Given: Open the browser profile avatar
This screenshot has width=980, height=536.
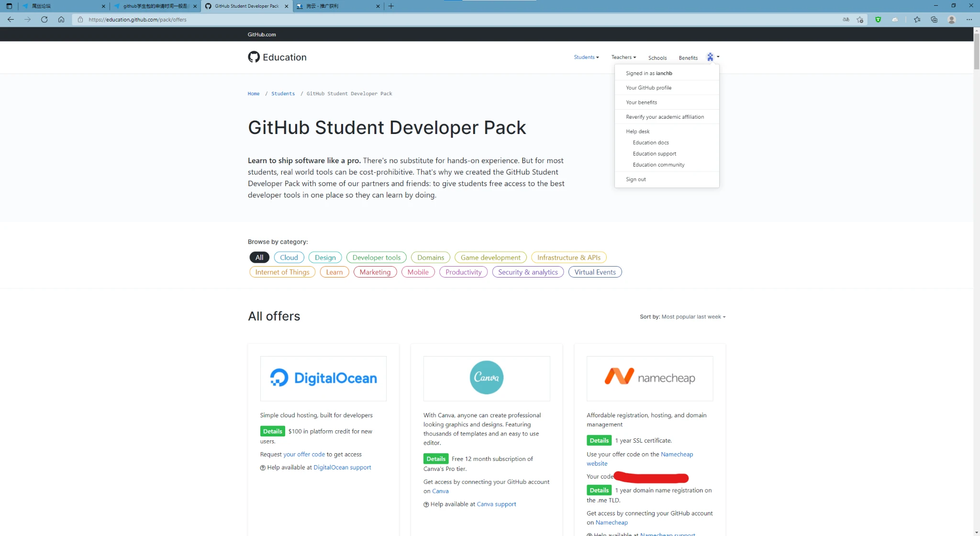Looking at the screenshot, I should point(952,20).
